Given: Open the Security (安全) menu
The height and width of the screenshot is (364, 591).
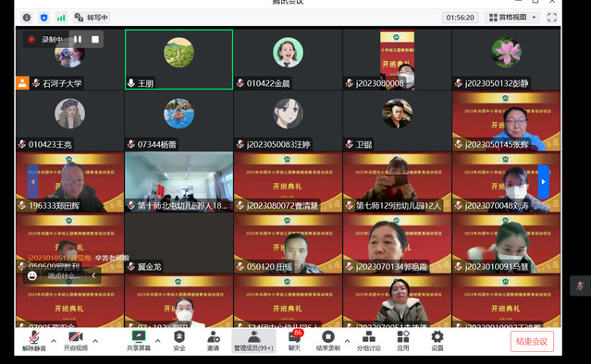Looking at the screenshot, I should pyautogui.click(x=179, y=341).
